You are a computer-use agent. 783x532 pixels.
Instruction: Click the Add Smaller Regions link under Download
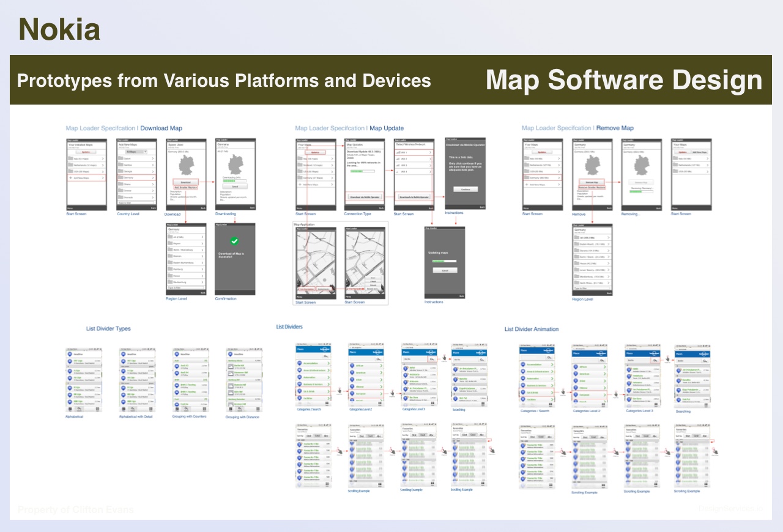pyautogui.click(x=185, y=187)
